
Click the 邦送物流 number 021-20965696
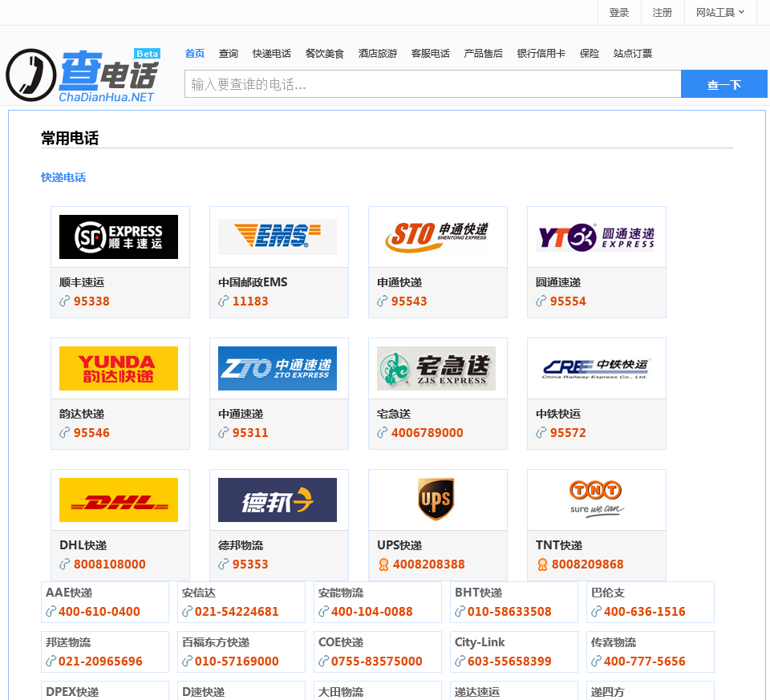[100, 662]
